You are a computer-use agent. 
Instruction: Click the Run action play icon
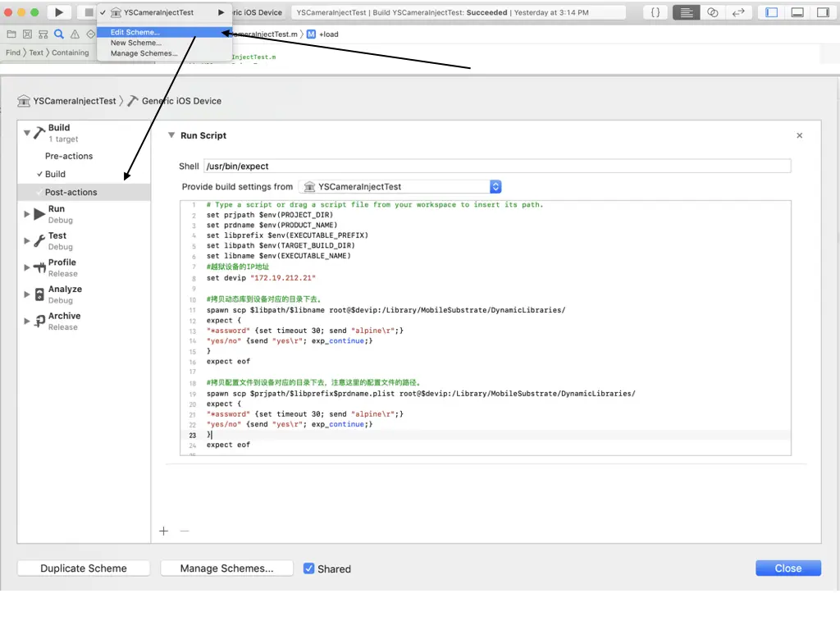pos(39,214)
